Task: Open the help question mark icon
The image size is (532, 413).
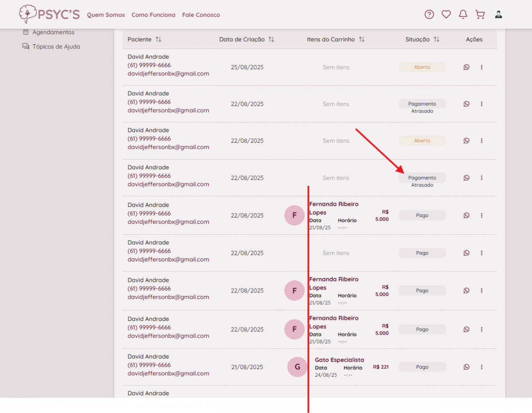Action: point(429,15)
